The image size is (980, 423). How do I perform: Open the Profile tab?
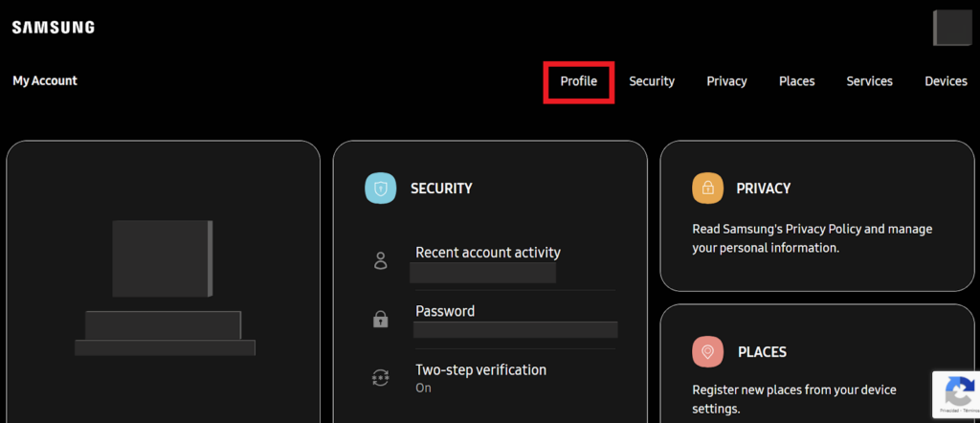[x=579, y=81]
